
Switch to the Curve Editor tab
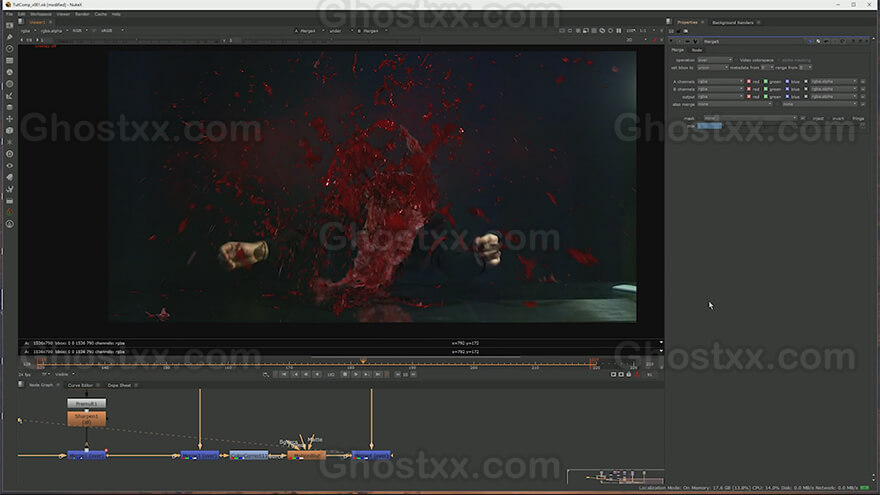(80, 385)
